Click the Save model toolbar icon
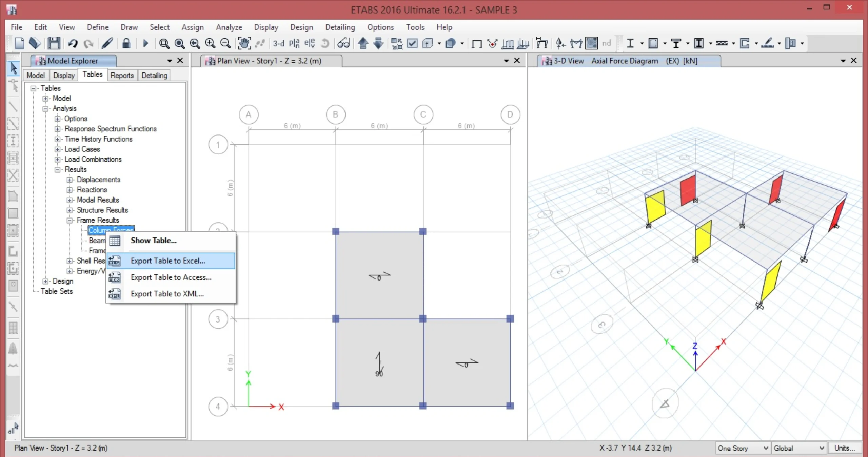Viewport: 868px width, 457px height. point(54,43)
